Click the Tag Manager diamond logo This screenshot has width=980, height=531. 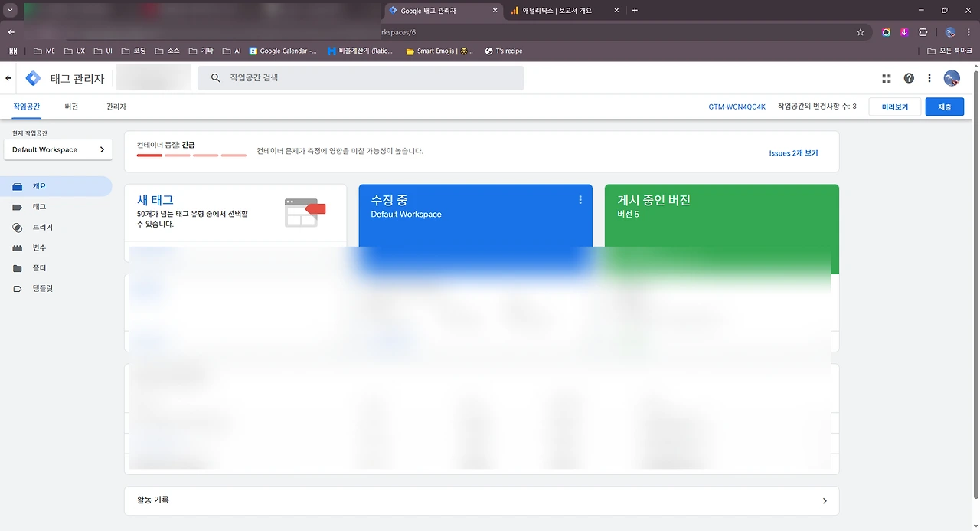click(33, 77)
